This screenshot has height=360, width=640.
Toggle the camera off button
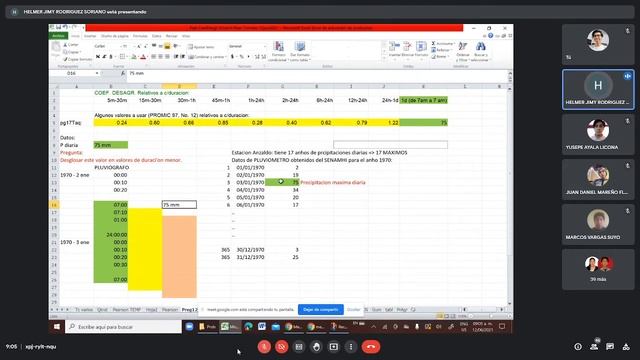[282, 347]
